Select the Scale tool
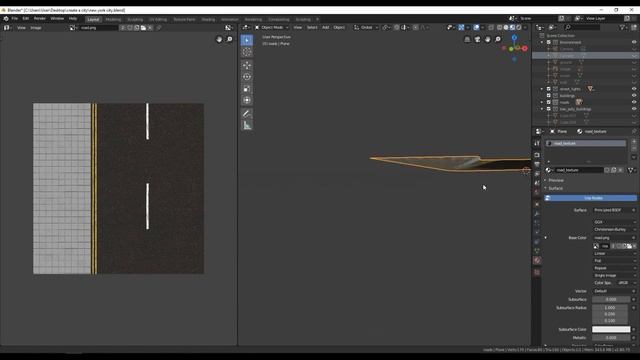Screen dimensions: 640x360 click(x=247, y=89)
